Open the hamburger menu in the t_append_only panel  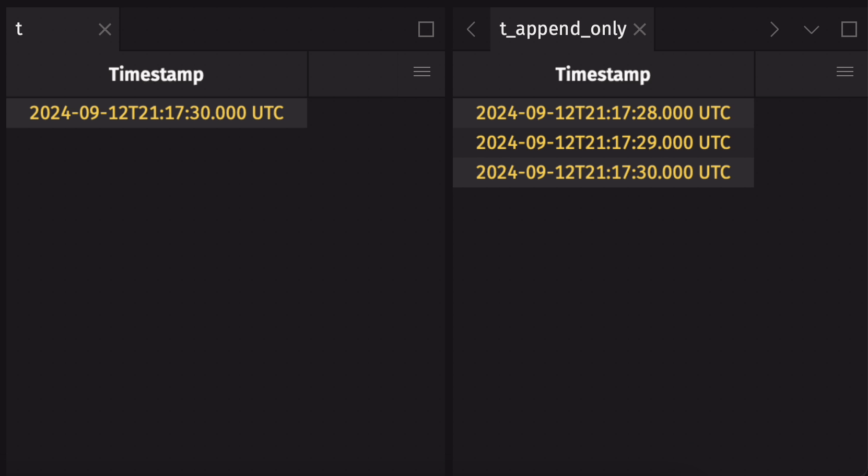[x=844, y=72]
